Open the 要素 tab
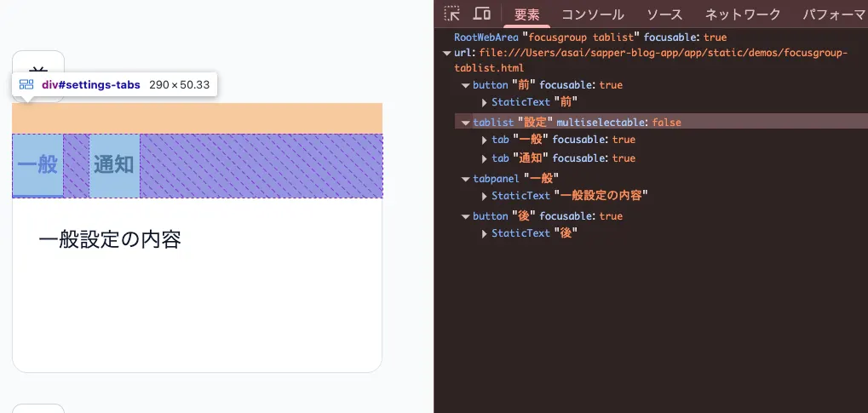 click(526, 14)
